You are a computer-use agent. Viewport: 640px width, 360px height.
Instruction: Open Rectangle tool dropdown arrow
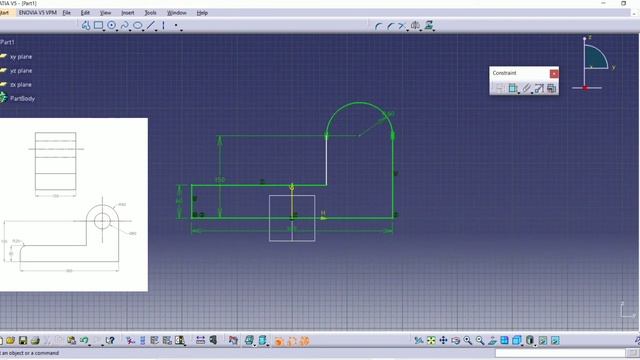coord(104,31)
